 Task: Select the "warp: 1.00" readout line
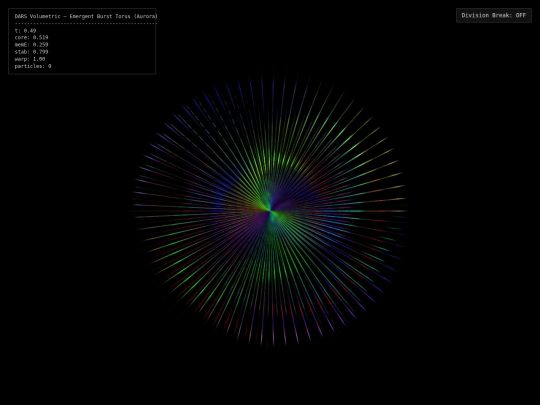click(x=30, y=59)
